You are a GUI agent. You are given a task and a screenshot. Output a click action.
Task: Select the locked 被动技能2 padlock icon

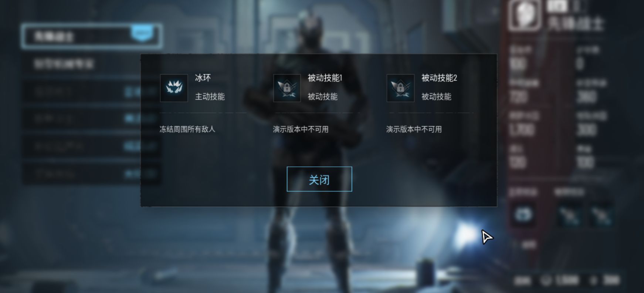pyautogui.click(x=400, y=88)
